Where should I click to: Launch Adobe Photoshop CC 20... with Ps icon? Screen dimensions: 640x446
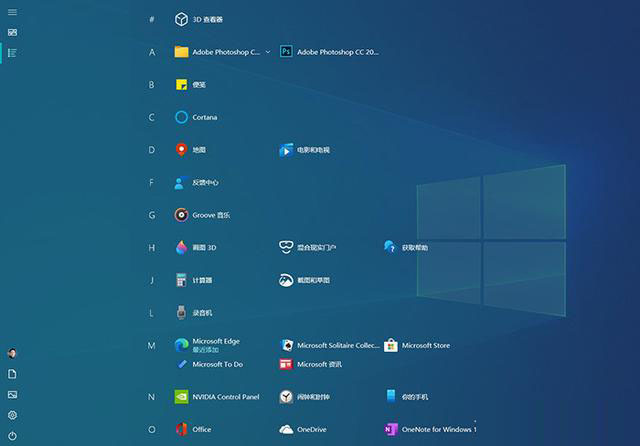click(x=329, y=52)
